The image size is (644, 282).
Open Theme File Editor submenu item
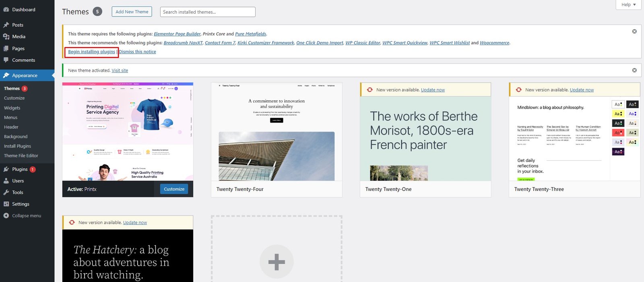[x=21, y=156]
